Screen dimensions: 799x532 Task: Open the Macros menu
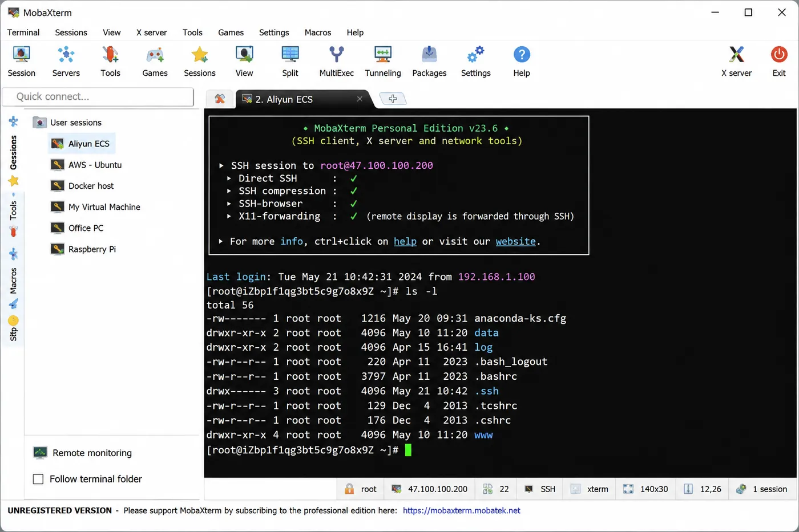tap(318, 33)
